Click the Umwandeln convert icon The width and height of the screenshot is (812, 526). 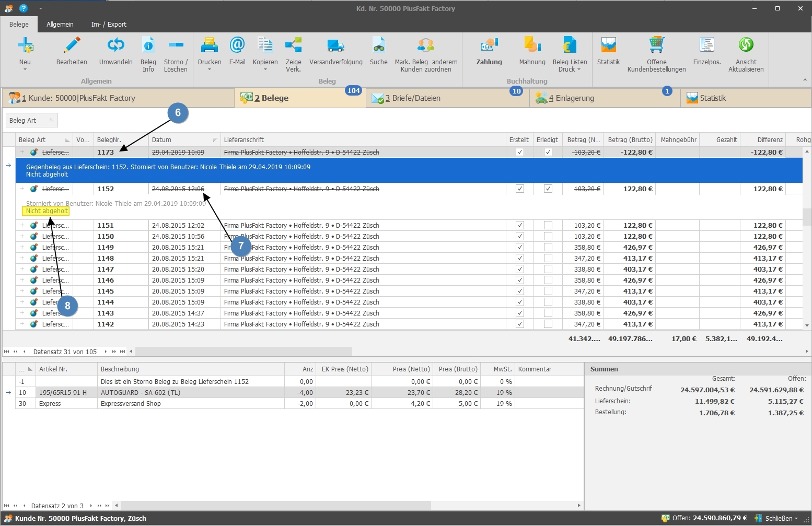coord(115,46)
